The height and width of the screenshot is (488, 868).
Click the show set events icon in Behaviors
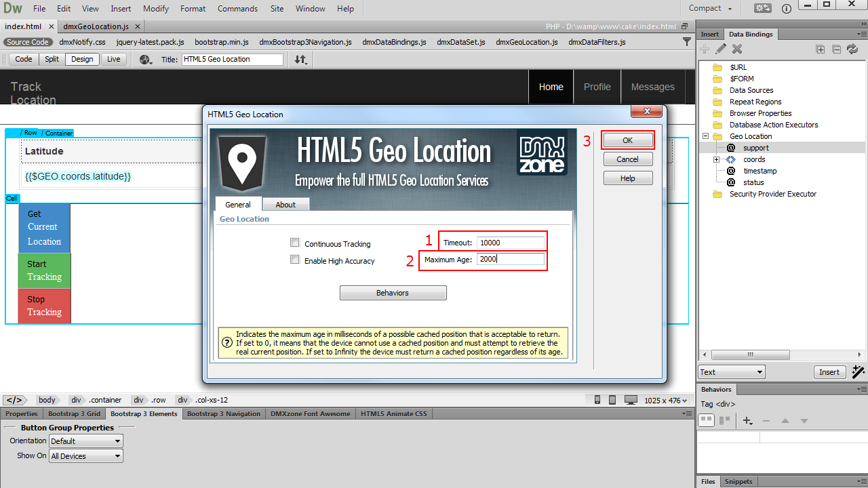pos(707,420)
